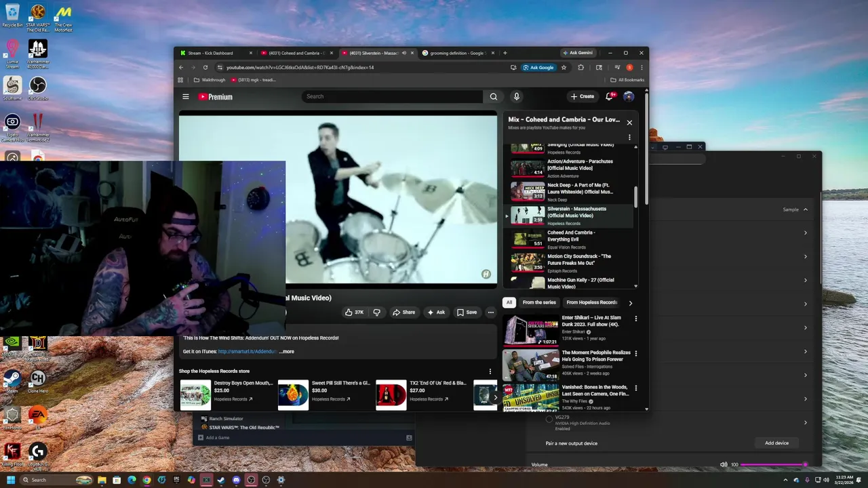Close the Coheed and Cambria mix panel
The image size is (868, 488).
click(x=629, y=123)
